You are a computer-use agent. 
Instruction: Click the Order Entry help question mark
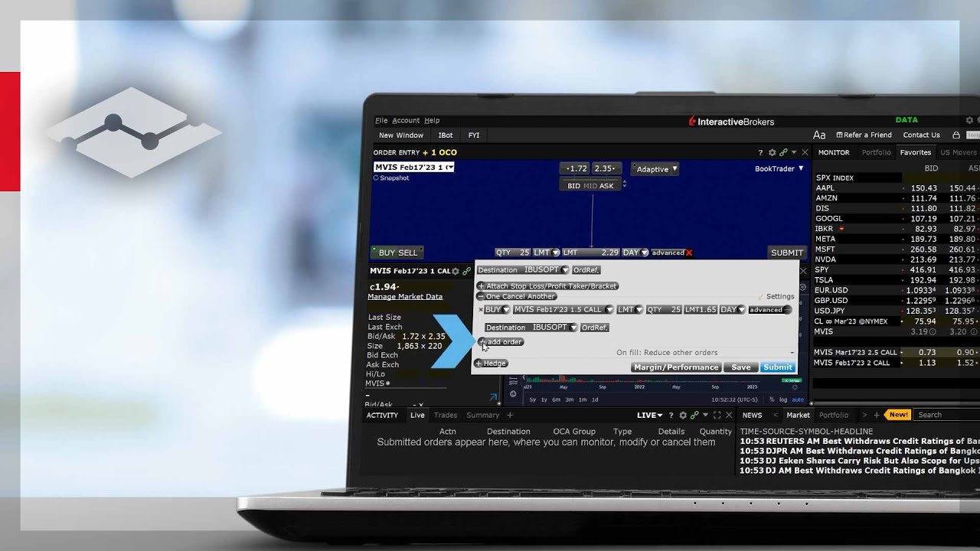(760, 152)
